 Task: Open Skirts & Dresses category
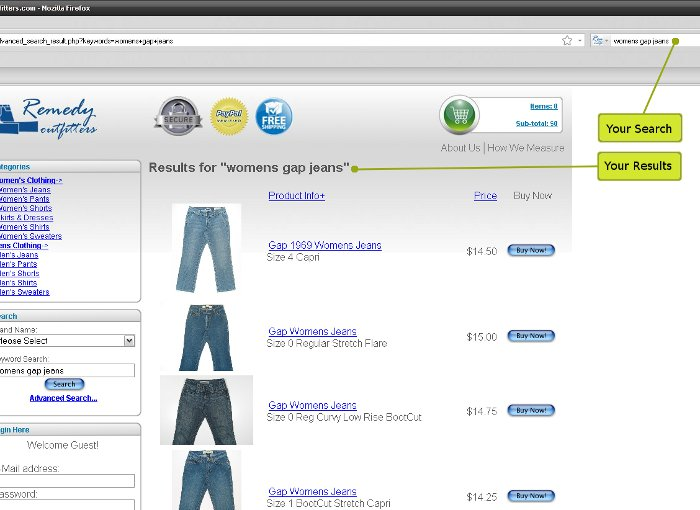(x=26, y=218)
